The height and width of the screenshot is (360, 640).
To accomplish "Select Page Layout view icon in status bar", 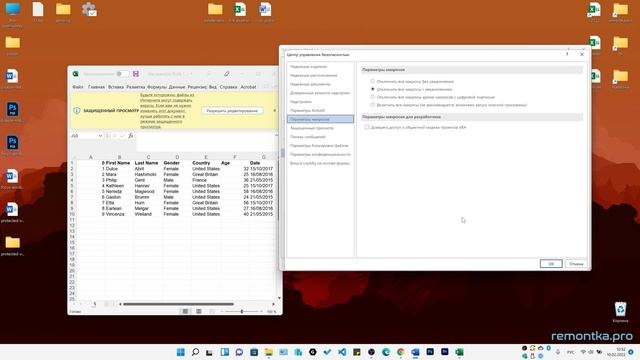I will (199, 311).
